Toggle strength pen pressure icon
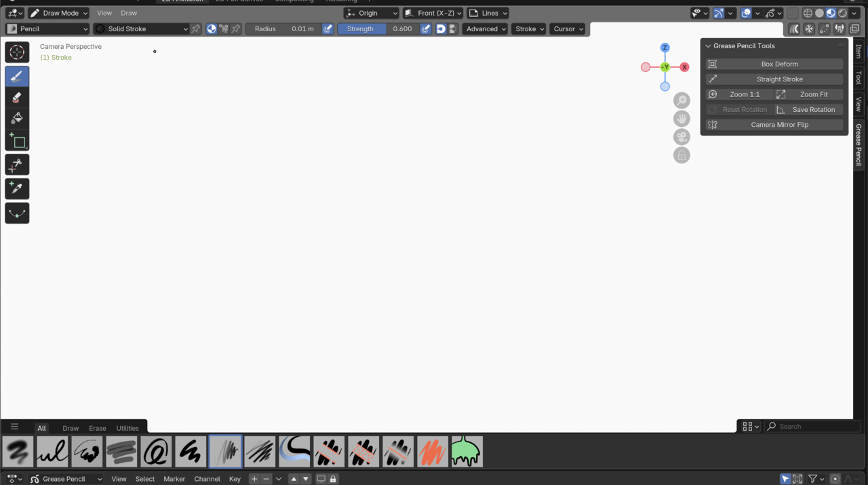Image resolution: width=868 pixels, height=485 pixels. pyautogui.click(x=425, y=29)
